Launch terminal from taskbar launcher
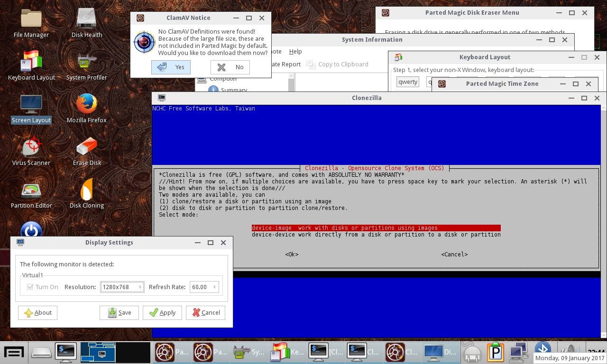607x364 pixels. (x=66, y=352)
